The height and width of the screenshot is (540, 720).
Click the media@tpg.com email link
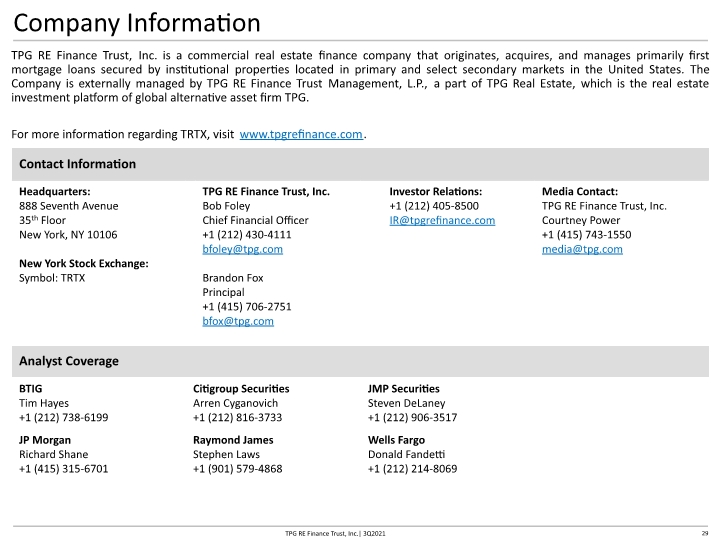(x=582, y=249)
